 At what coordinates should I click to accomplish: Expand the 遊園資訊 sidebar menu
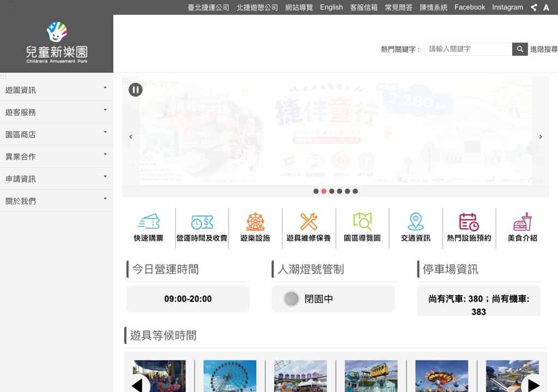[x=57, y=90]
